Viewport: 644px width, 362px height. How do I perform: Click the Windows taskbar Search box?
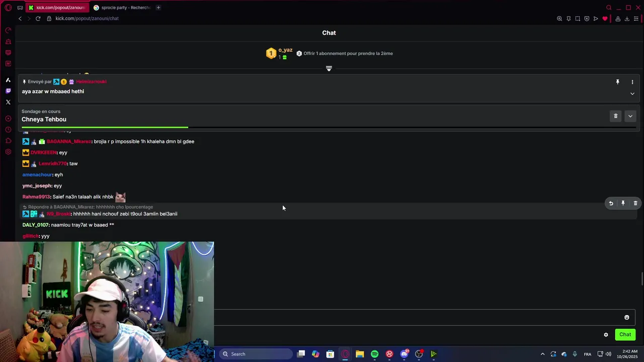(257, 354)
